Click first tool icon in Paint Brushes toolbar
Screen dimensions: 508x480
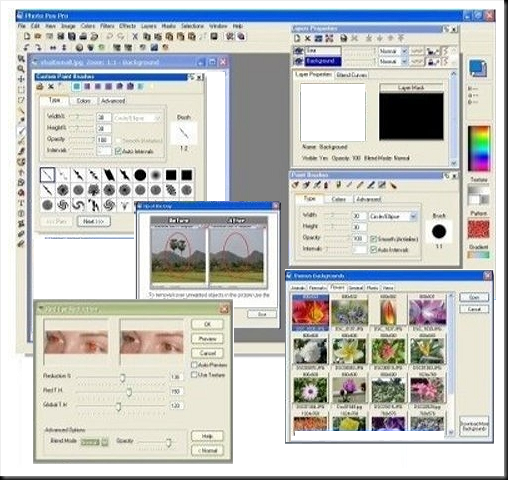point(296,185)
